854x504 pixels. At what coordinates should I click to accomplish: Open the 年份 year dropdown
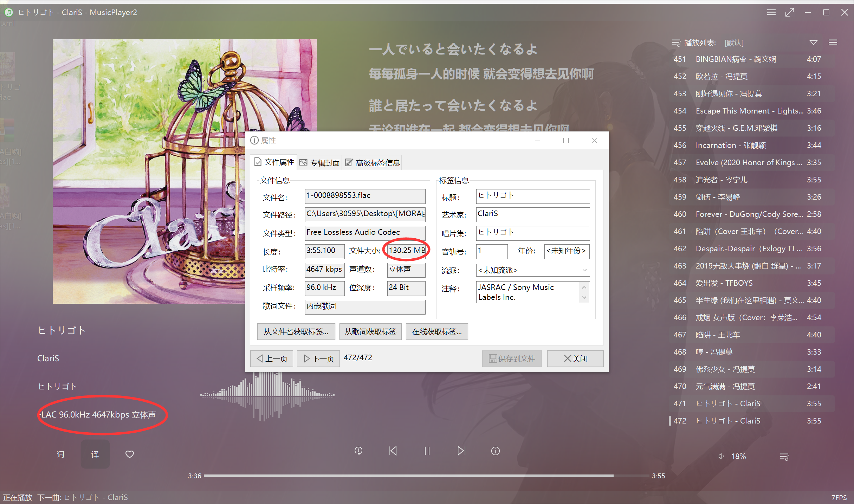[566, 252]
